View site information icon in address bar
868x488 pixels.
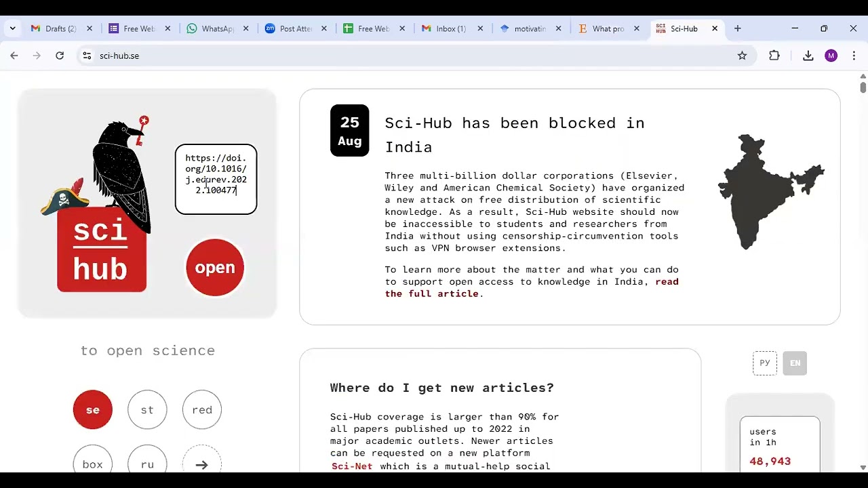[x=87, y=56]
